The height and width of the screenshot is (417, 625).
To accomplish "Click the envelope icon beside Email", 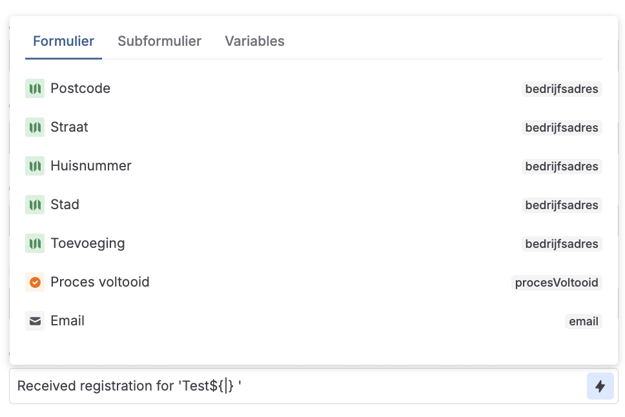I will tap(35, 321).
